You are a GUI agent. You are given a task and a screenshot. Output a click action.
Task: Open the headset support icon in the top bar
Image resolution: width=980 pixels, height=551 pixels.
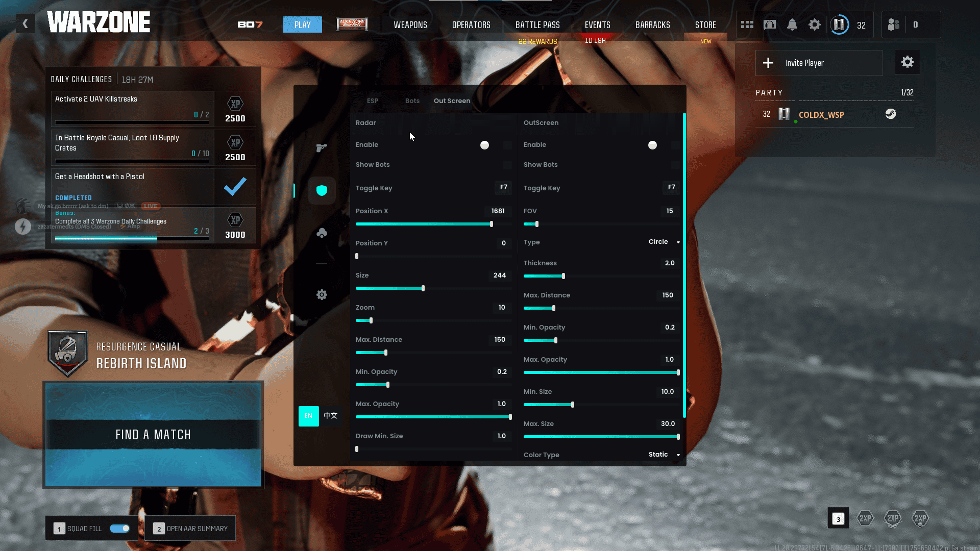(770, 24)
